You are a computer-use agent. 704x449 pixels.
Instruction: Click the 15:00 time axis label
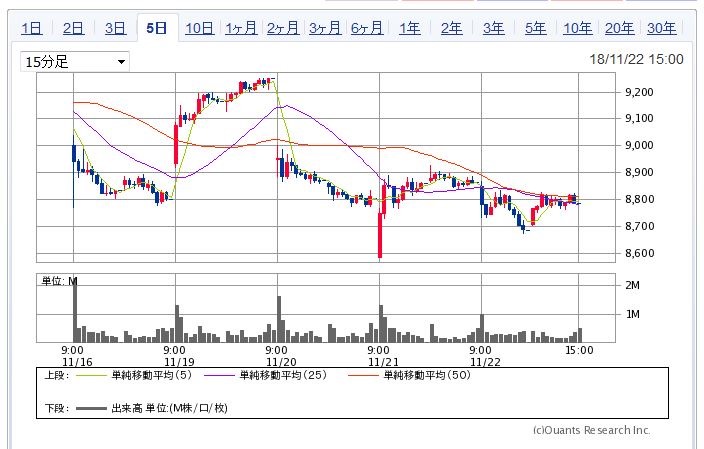tap(579, 350)
